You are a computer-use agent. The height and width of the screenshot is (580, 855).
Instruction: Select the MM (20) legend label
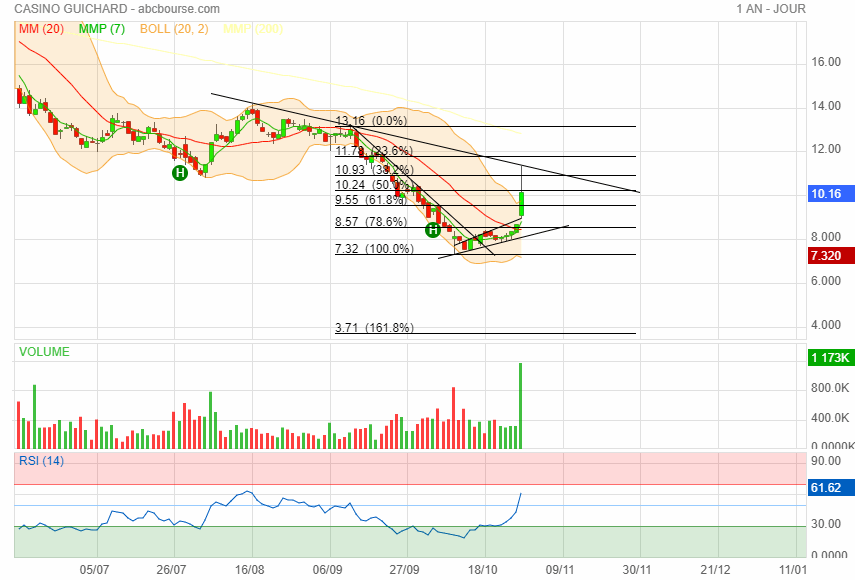pyautogui.click(x=41, y=29)
